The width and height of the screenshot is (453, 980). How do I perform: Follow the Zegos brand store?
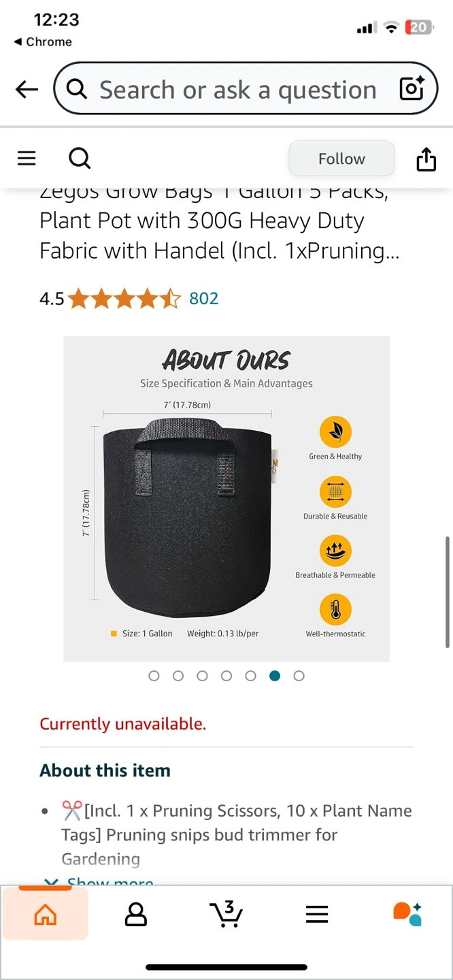click(x=341, y=159)
